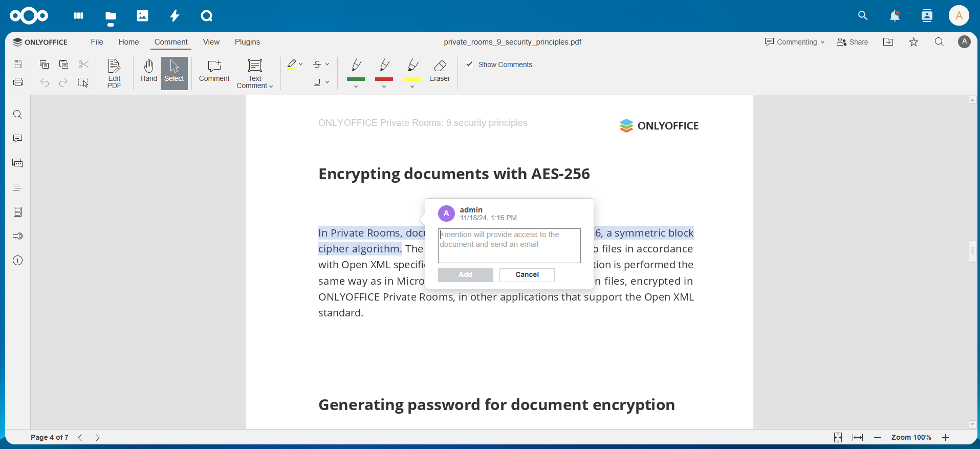This screenshot has width=980, height=449.
Task: Click the Print icon
Action: [x=18, y=82]
